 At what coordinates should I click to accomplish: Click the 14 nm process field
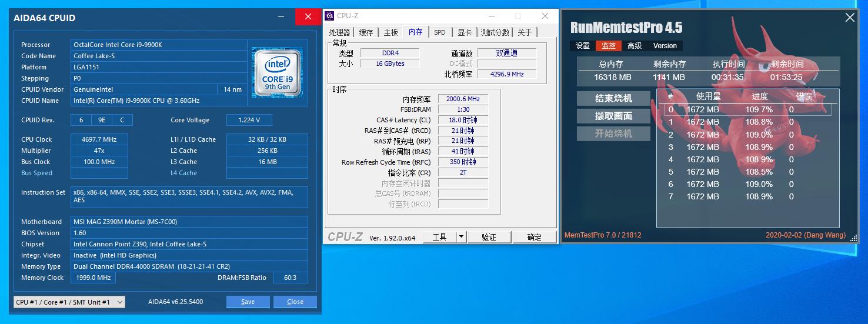click(x=232, y=89)
